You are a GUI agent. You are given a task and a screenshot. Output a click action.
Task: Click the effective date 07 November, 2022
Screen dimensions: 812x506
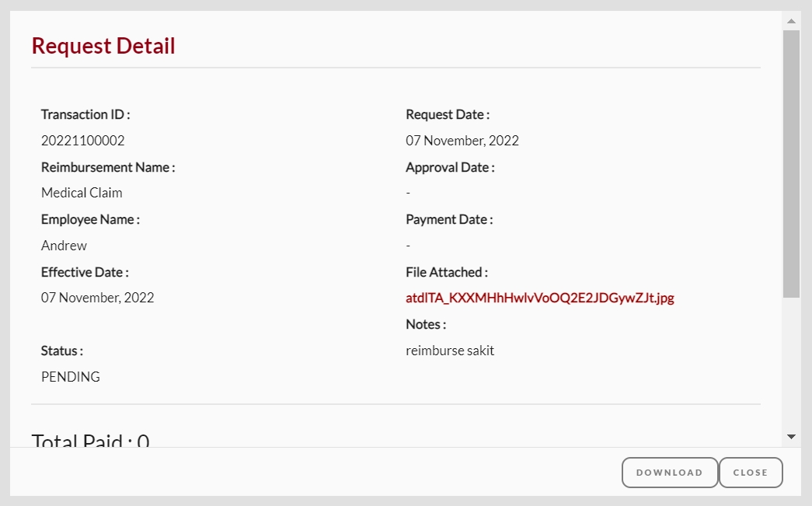[97, 298]
